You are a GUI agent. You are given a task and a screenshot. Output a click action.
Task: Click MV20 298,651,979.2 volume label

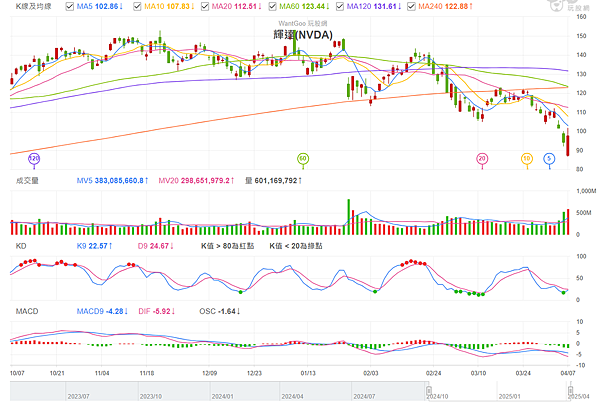(x=196, y=180)
